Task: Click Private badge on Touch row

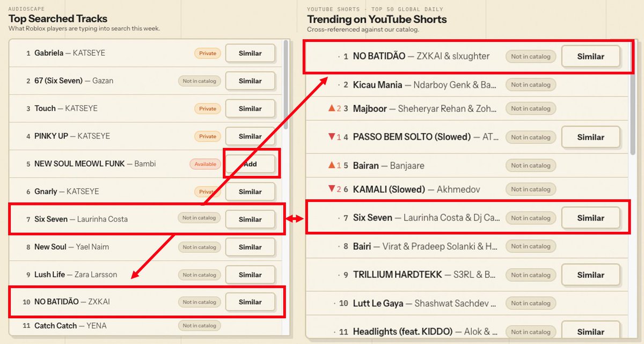Action: click(208, 108)
